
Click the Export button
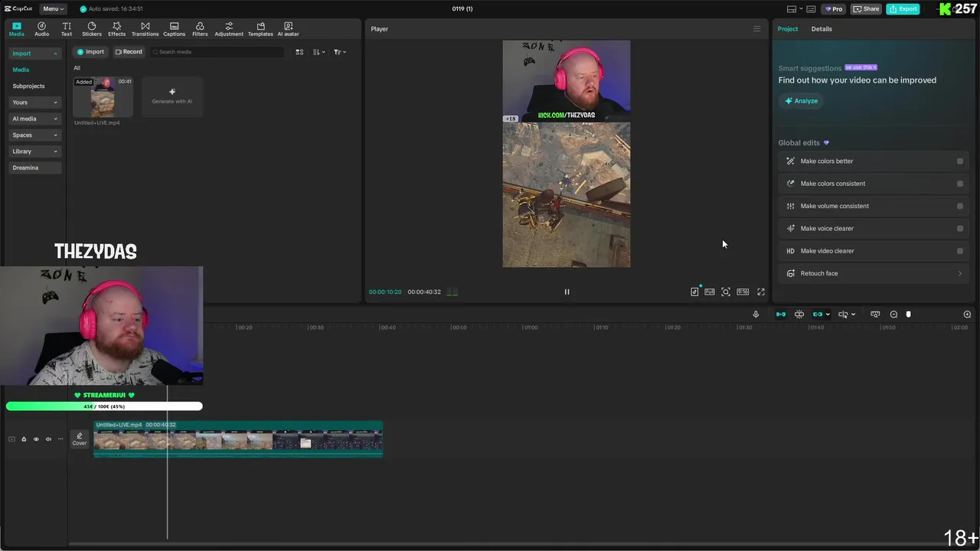(903, 9)
